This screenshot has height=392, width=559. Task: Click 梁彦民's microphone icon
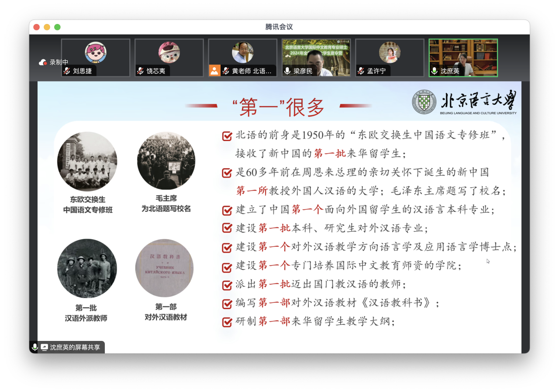click(287, 71)
